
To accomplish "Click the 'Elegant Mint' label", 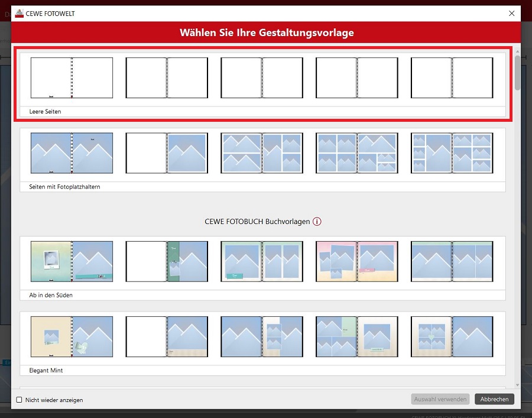I will click(x=46, y=371).
